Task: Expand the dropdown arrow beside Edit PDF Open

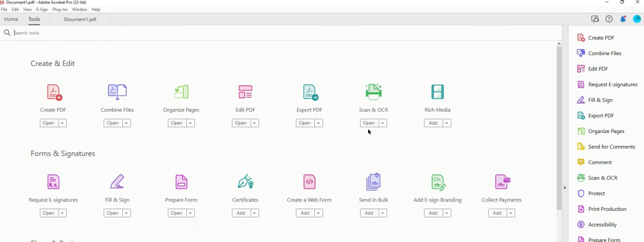Action: point(254,123)
